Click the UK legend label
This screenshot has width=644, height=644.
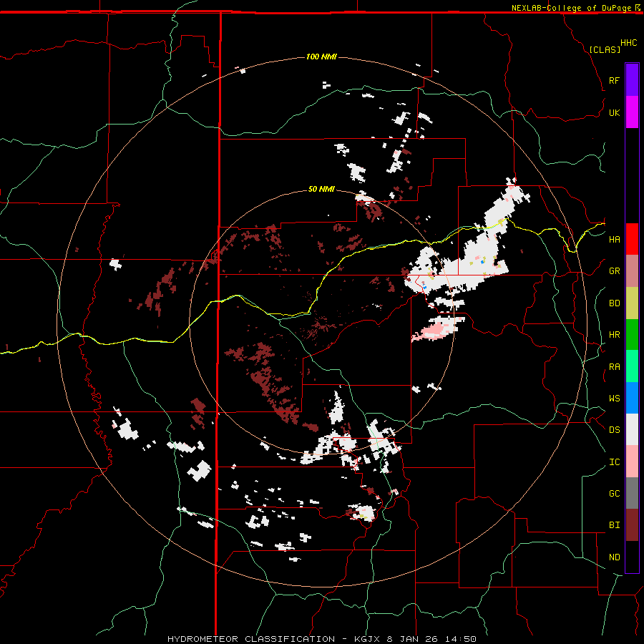click(614, 113)
